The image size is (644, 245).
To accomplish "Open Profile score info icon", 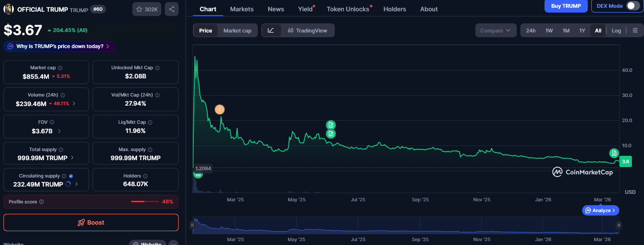I will [42, 202].
